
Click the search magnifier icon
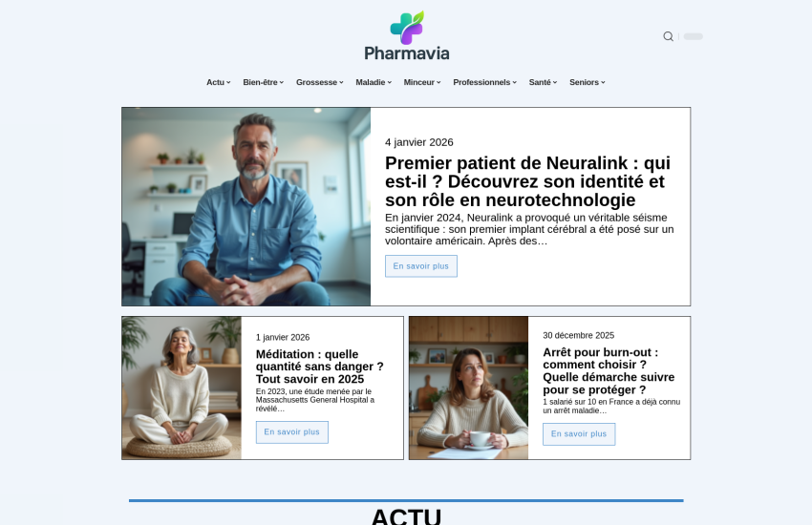(x=668, y=36)
